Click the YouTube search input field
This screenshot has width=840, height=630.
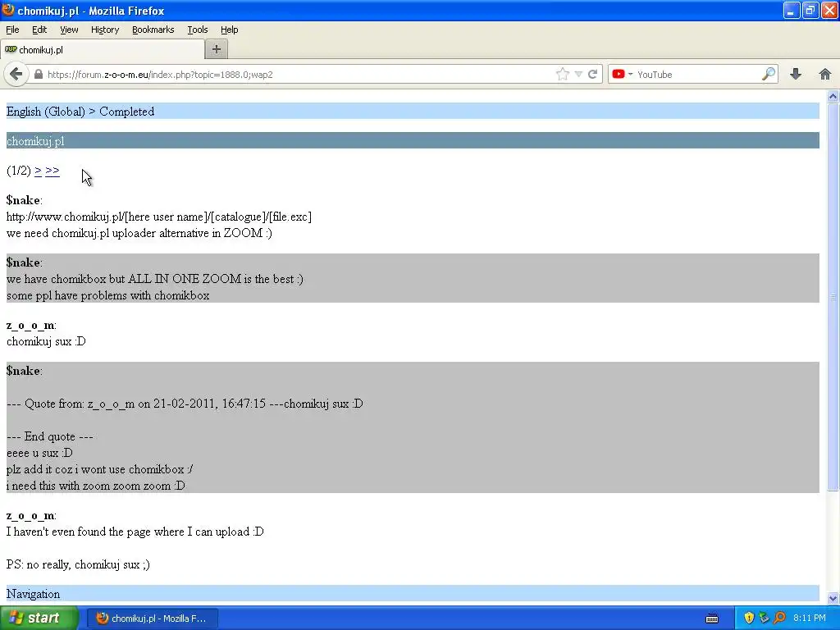coord(696,75)
